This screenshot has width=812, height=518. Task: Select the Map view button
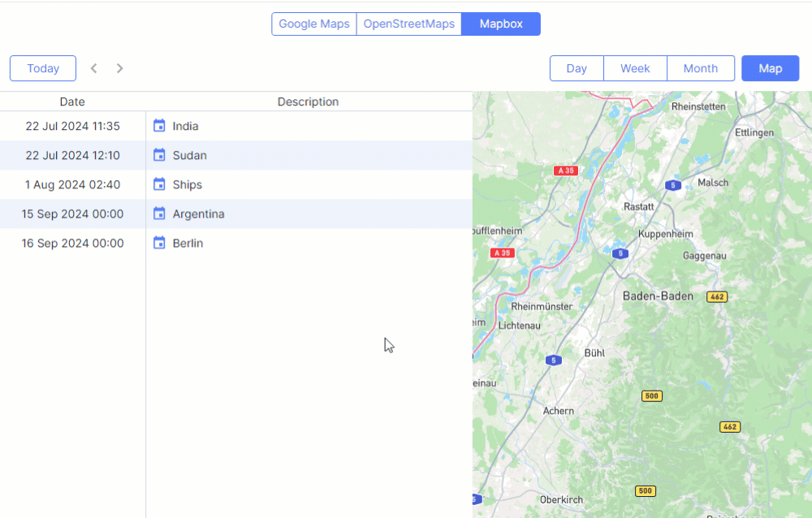pos(770,68)
